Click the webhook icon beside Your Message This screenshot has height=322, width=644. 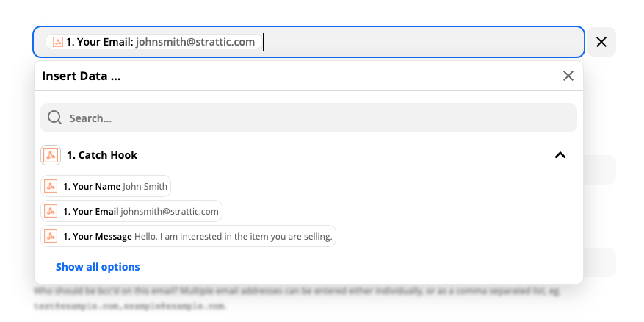51,237
